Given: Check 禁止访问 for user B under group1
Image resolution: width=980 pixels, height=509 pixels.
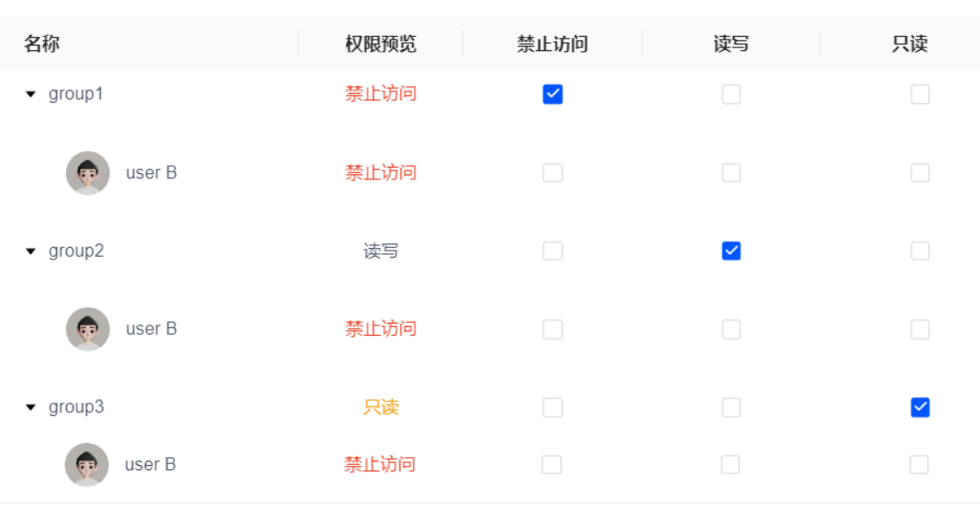Looking at the screenshot, I should 553,173.
